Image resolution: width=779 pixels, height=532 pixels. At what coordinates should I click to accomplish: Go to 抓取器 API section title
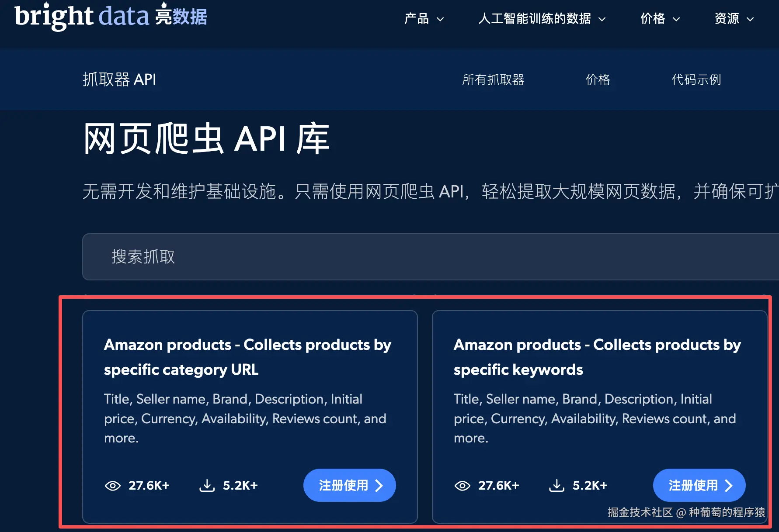(x=119, y=79)
